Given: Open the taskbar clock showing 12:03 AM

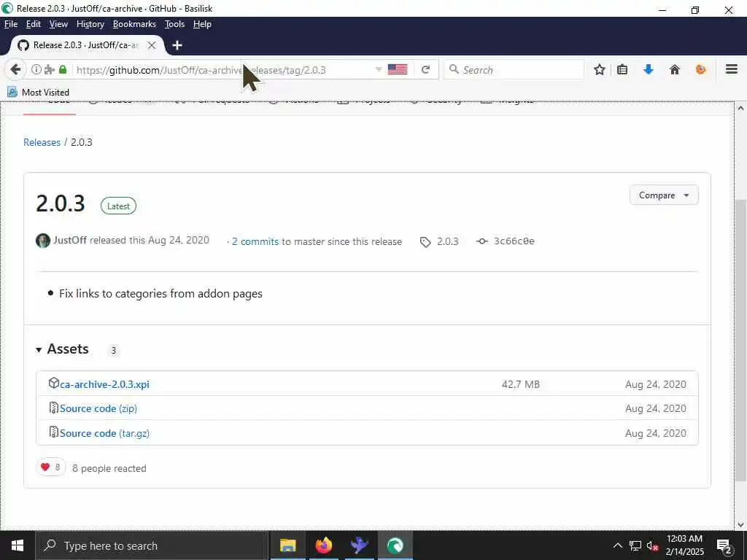Looking at the screenshot, I should [684, 545].
